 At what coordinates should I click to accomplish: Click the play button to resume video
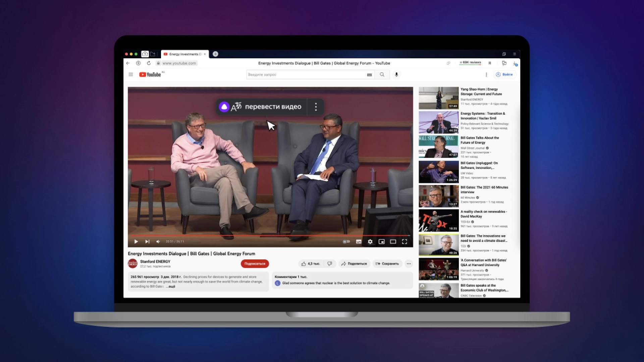coord(136,241)
